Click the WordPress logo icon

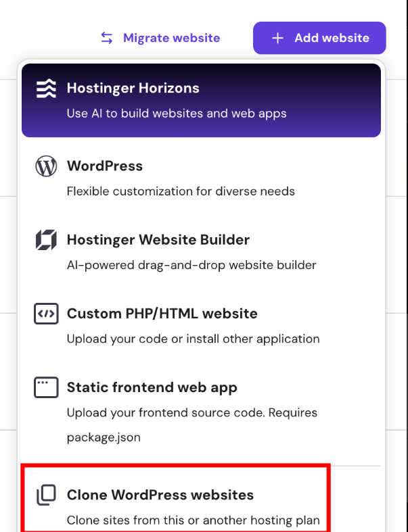point(46,166)
